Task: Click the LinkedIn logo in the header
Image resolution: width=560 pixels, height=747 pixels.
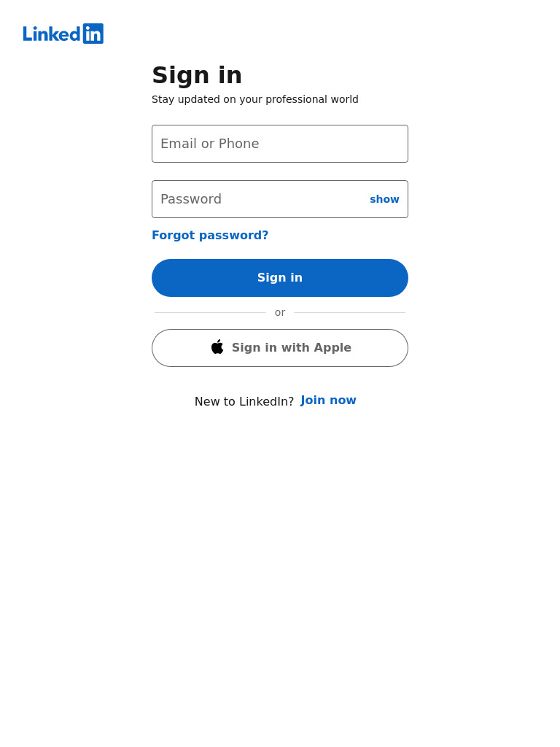Action: [x=63, y=34]
